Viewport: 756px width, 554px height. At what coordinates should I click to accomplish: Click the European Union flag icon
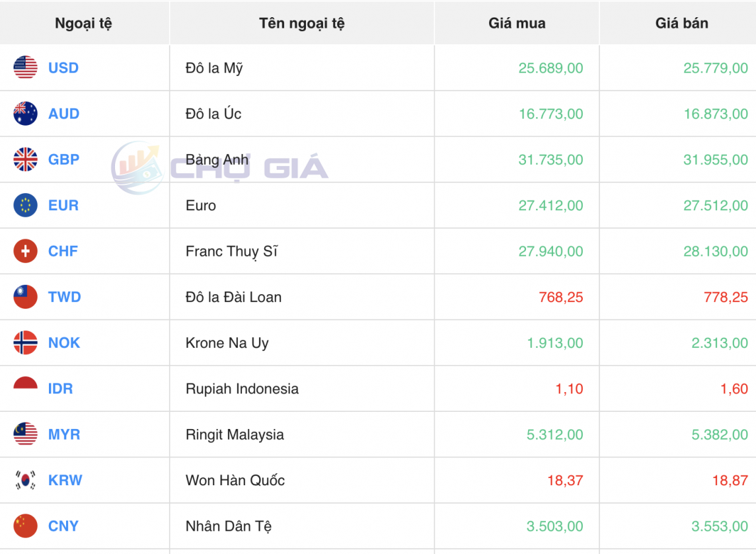[25, 205]
